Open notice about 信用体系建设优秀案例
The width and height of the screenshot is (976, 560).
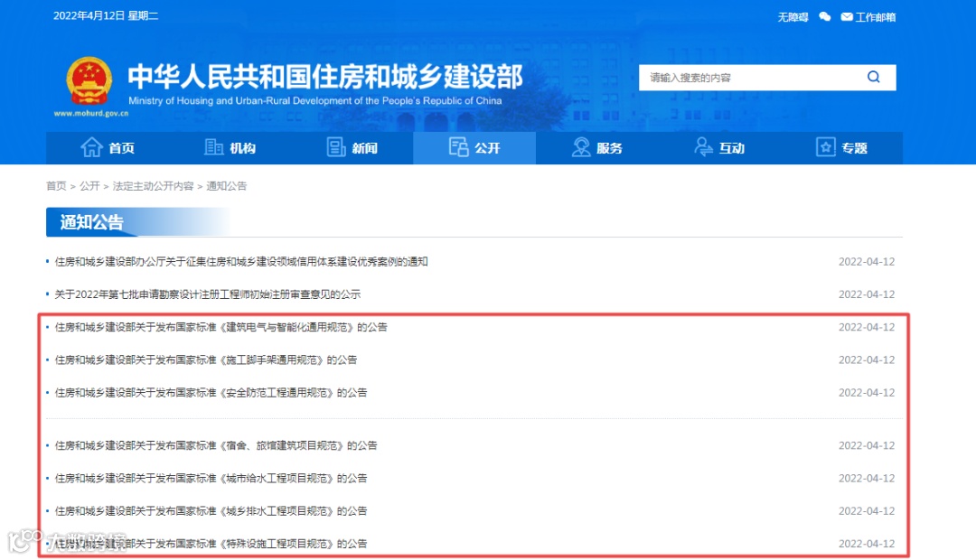click(x=241, y=261)
